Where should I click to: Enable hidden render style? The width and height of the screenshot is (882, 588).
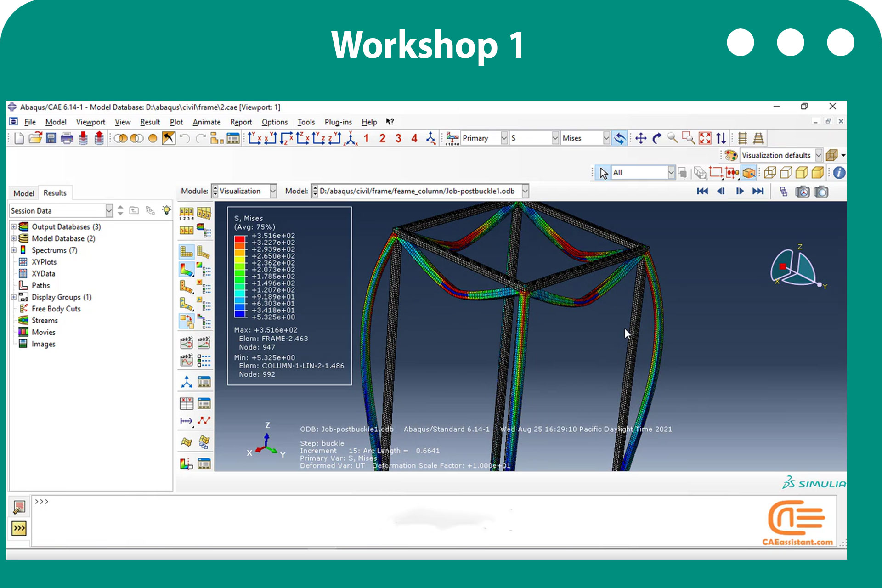pos(786,173)
